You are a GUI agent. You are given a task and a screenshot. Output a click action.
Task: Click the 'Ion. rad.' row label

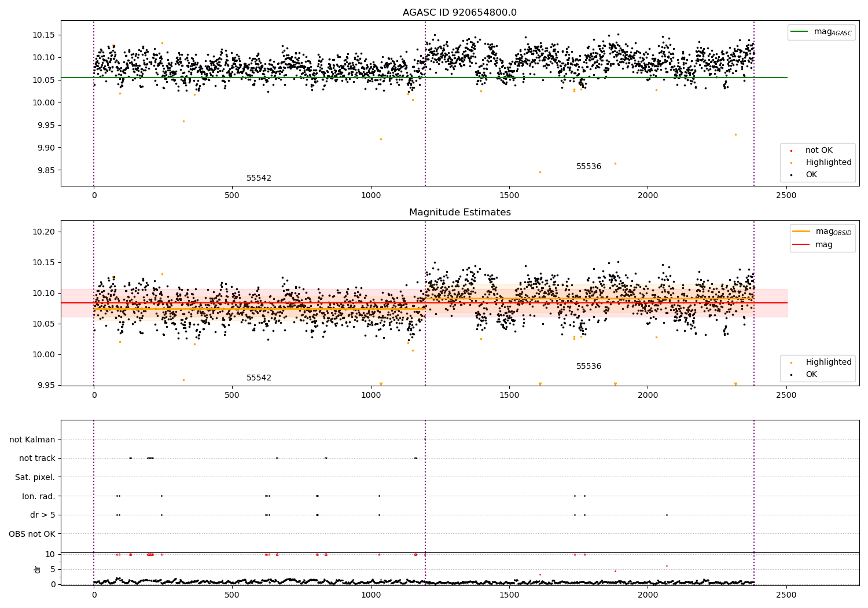tap(39, 497)
